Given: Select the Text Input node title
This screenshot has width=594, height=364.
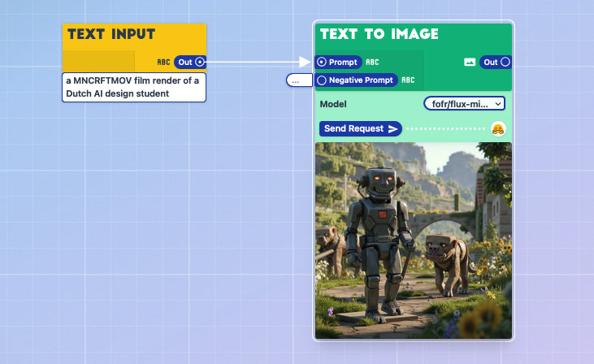Looking at the screenshot, I should click(111, 34).
